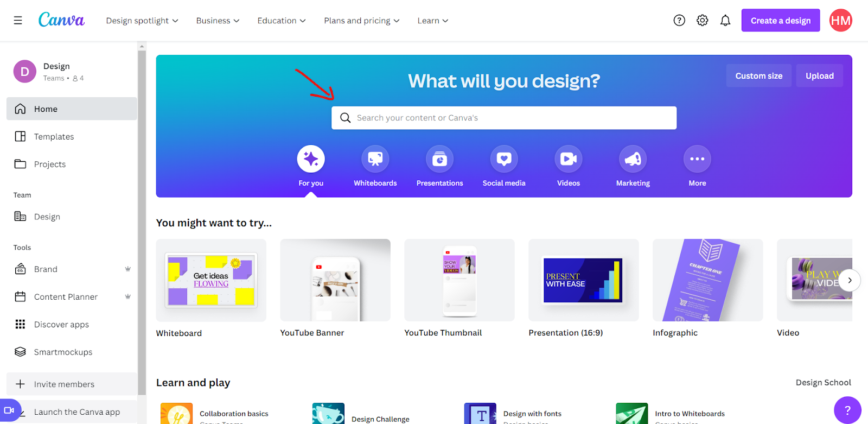
Task: Open the Whiteboard thumbnail
Action: click(211, 280)
